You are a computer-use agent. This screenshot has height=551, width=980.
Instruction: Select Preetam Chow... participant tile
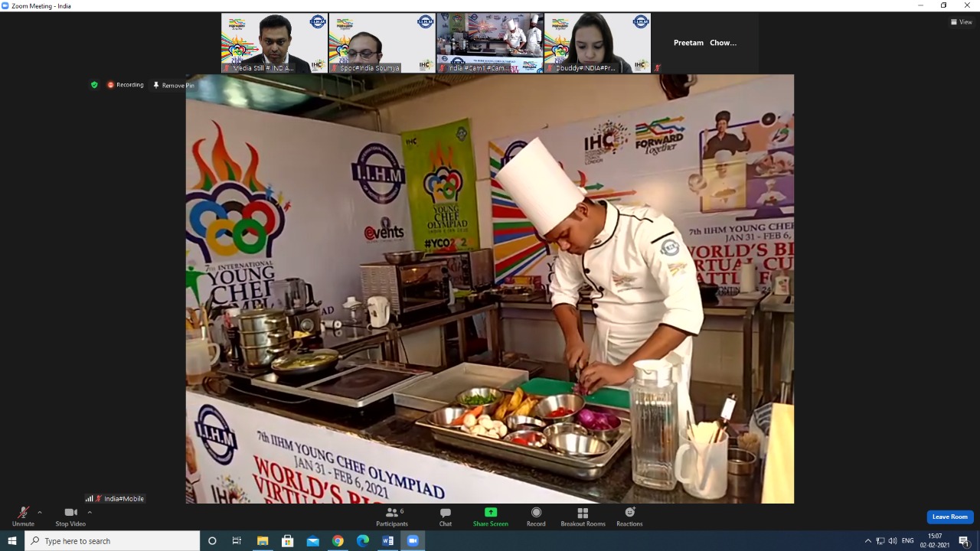(705, 43)
